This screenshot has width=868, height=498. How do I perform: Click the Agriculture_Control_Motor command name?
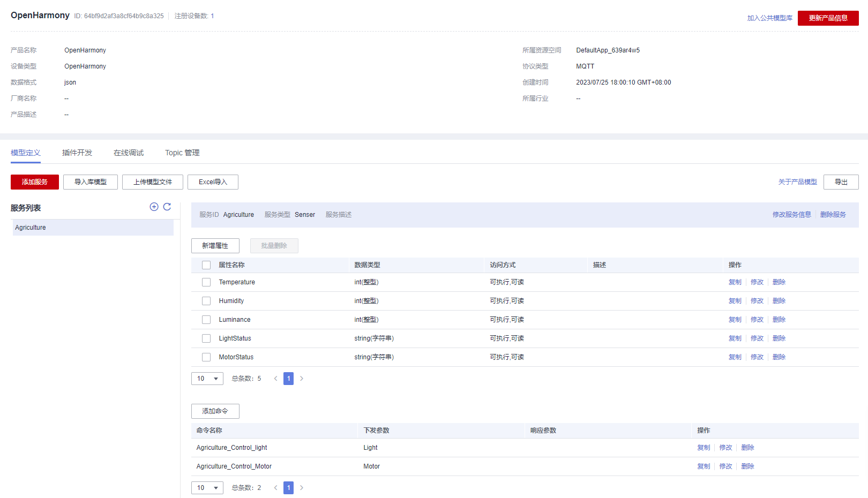234,466
